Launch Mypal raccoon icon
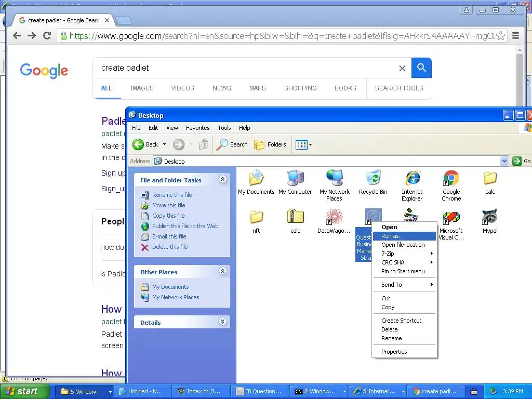The height and width of the screenshot is (399, 532). click(x=490, y=221)
